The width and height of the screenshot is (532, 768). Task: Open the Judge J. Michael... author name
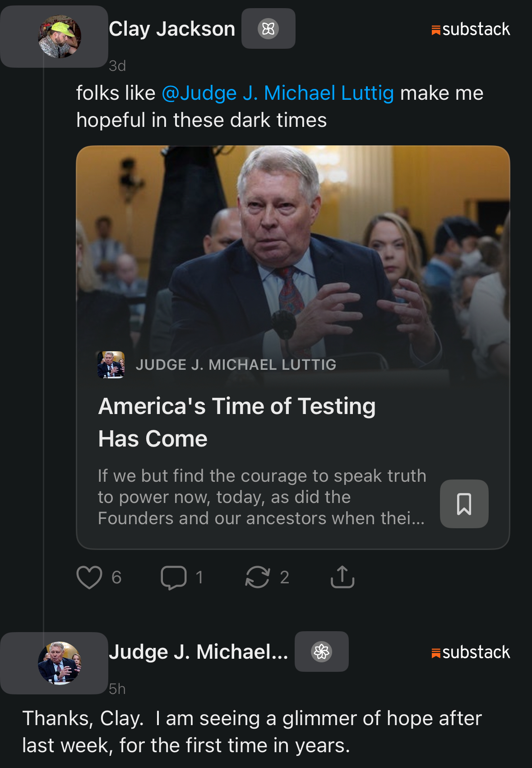coord(199,652)
